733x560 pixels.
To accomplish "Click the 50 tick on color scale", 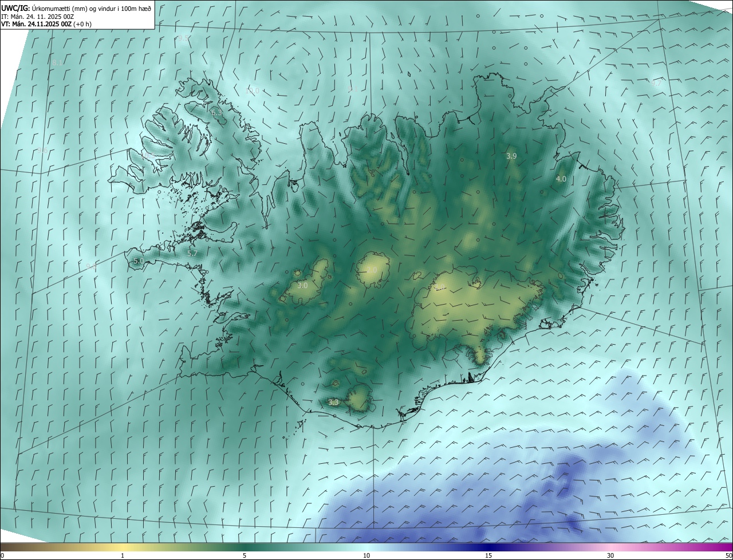I will coord(728,556).
